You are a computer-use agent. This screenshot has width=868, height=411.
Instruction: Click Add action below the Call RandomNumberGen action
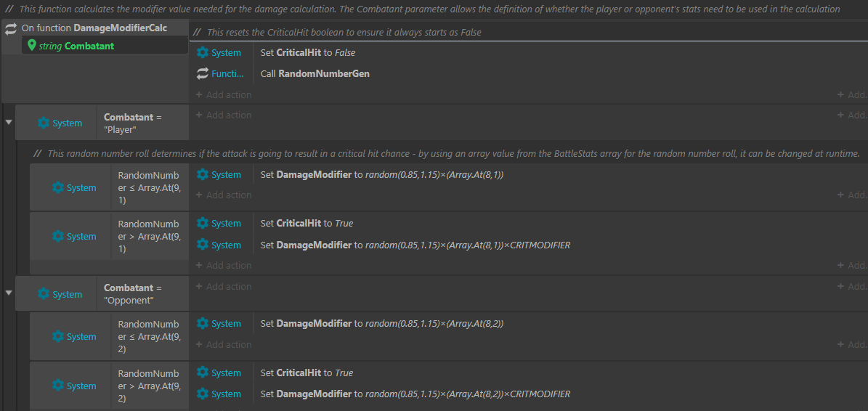[224, 95]
